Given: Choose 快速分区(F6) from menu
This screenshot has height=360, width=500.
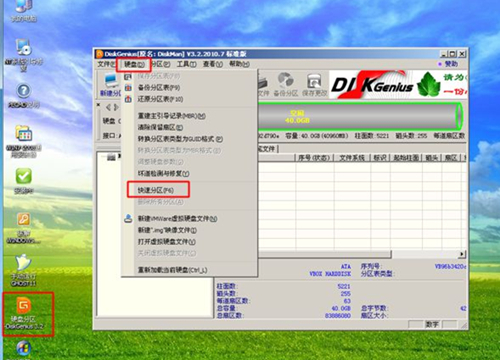Looking at the screenshot, I should [x=190, y=190].
